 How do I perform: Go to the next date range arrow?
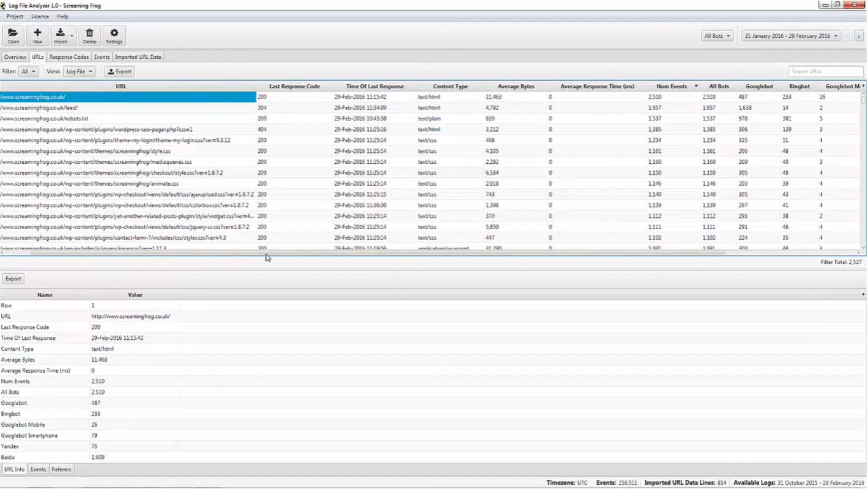pos(859,36)
